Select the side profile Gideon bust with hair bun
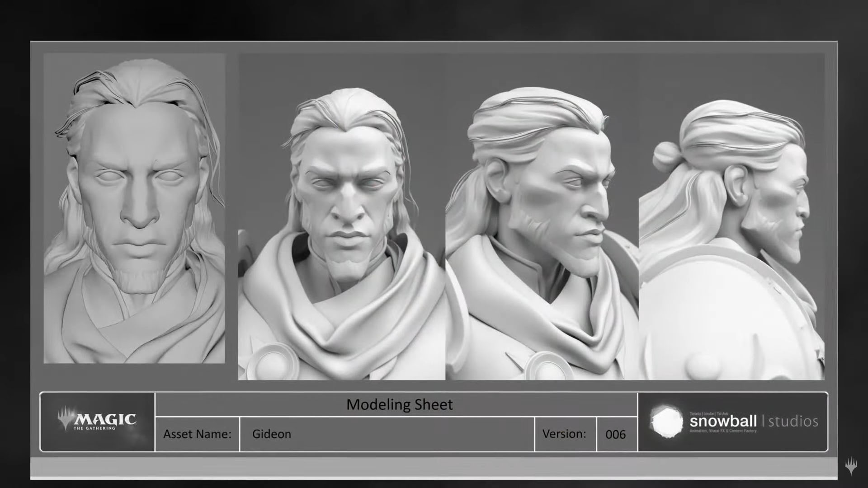 tap(731, 217)
